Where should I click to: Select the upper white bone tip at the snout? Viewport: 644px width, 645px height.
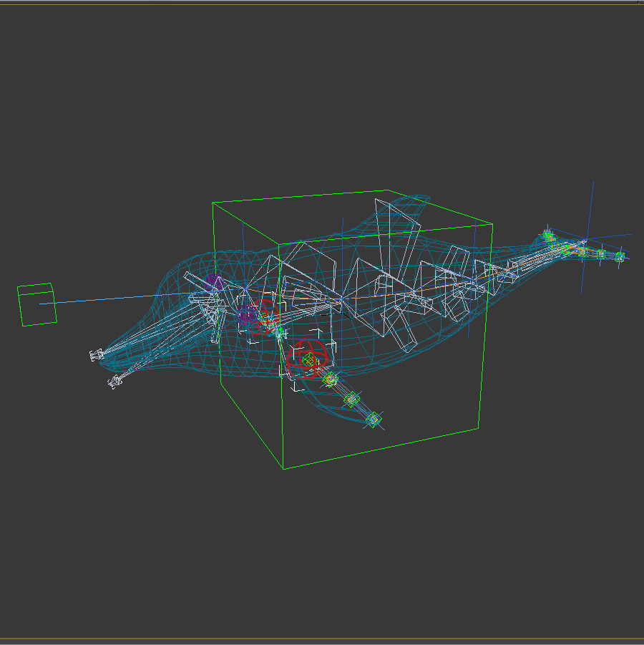(x=97, y=354)
